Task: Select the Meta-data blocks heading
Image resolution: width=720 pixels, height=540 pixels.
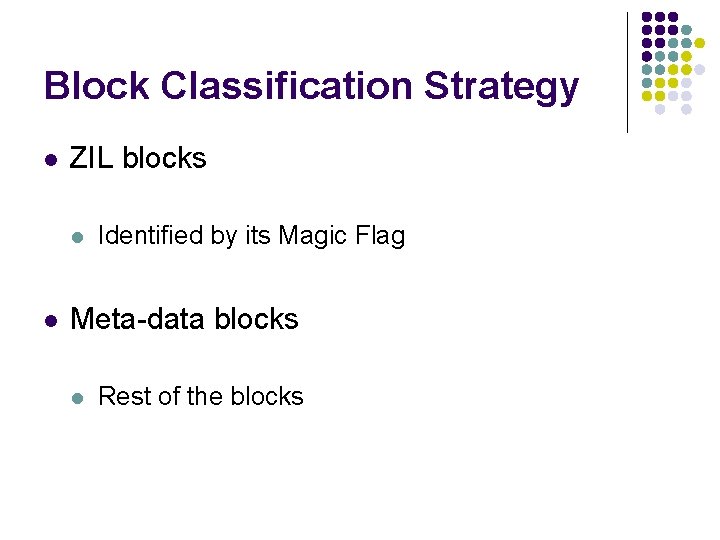Action: pyautogui.click(x=184, y=318)
